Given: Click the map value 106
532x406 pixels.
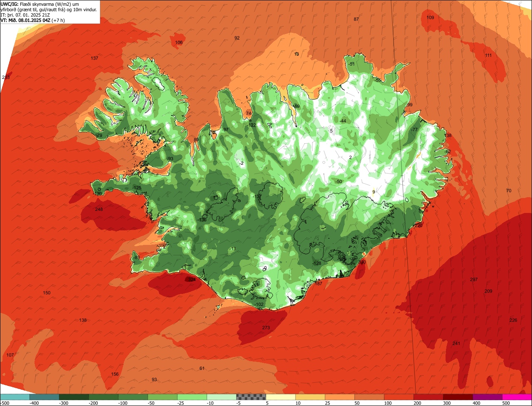Looking at the screenshot, I should click(179, 43).
